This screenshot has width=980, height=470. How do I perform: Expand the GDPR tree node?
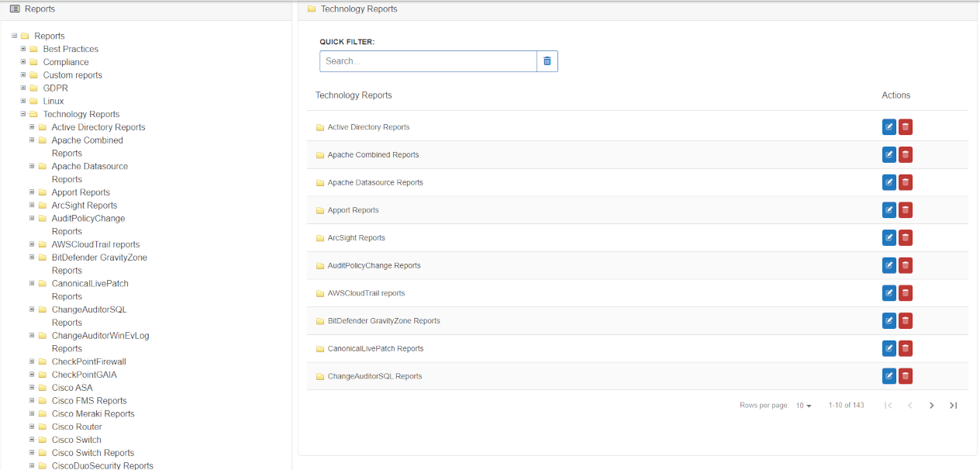(x=23, y=88)
